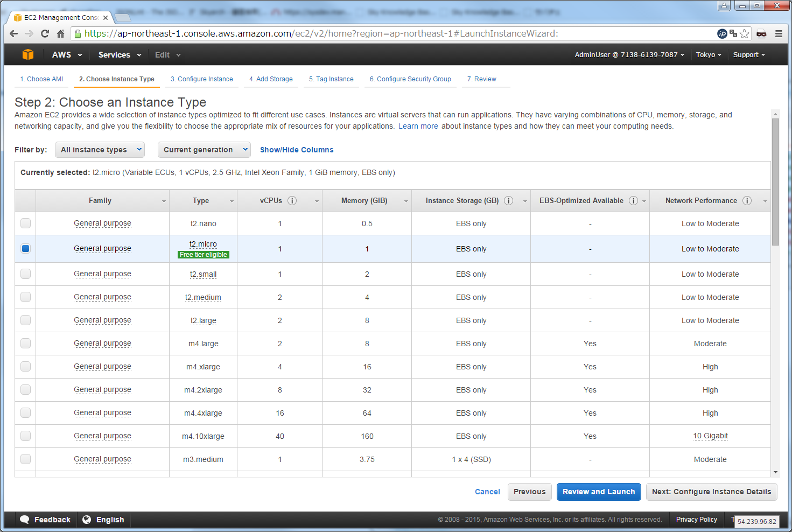Screen dimensions: 792x532
Task: Select the m4.large checkbox
Action: (x=25, y=343)
